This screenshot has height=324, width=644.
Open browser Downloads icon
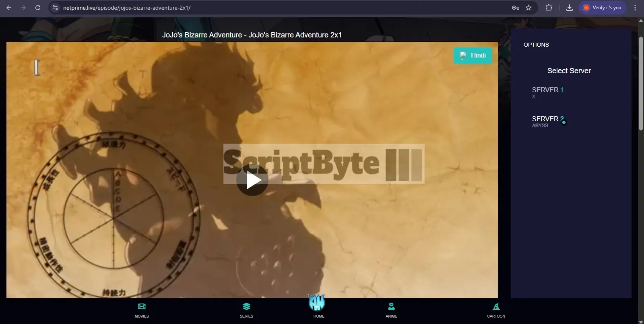tap(569, 8)
